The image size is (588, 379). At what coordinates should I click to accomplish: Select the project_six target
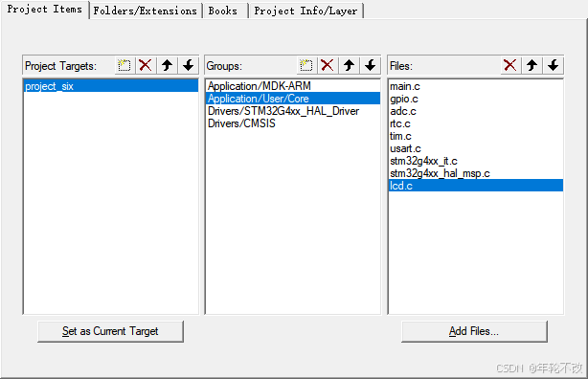(111, 86)
